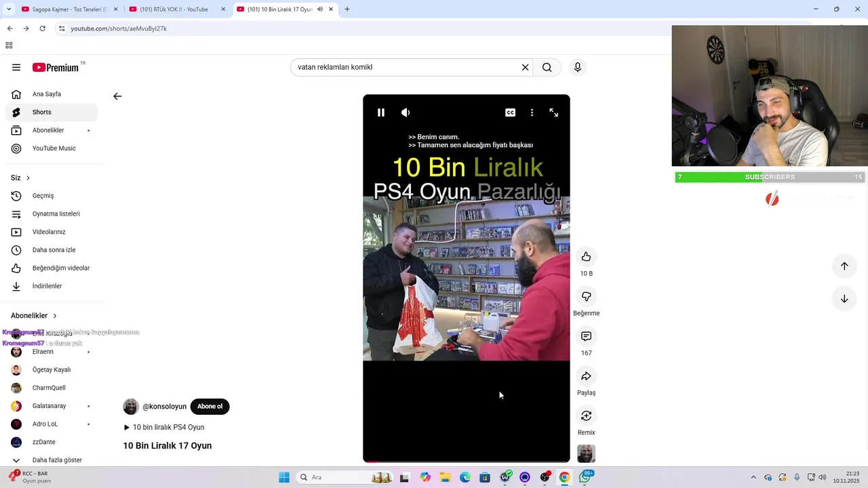
Task: Close the RTÜk YOK !! tab
Action: pyautogui.click(x=223, y=9)
